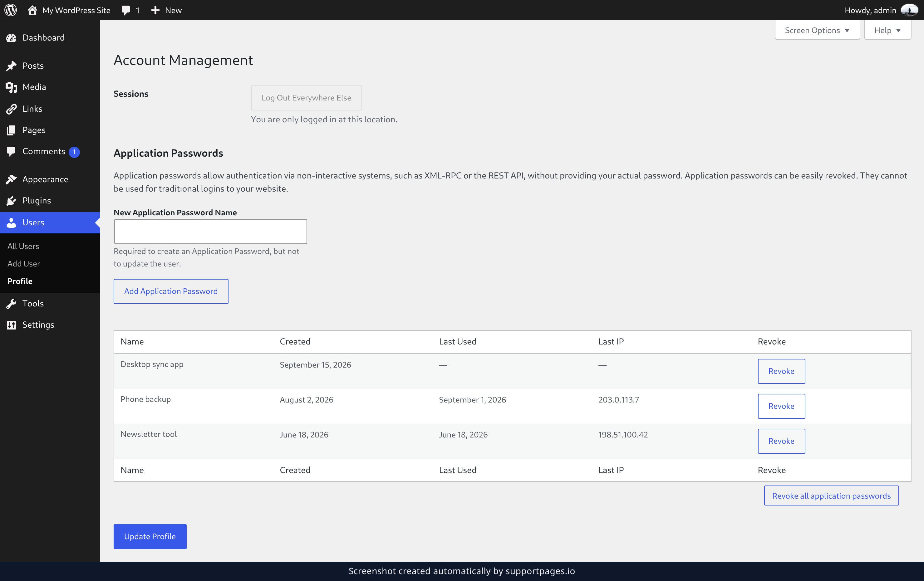Expand the Screen Options dropdown
Image resolution: width=924 pixels, height=581 pixels.
pos(817,30)
